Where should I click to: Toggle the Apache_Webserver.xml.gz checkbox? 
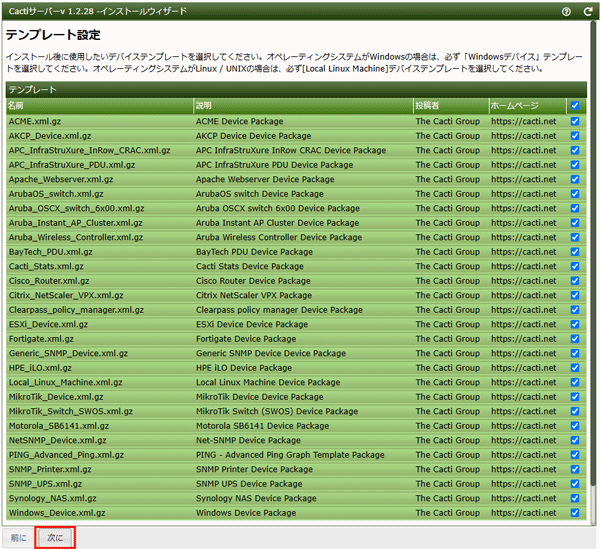point(575,179)
